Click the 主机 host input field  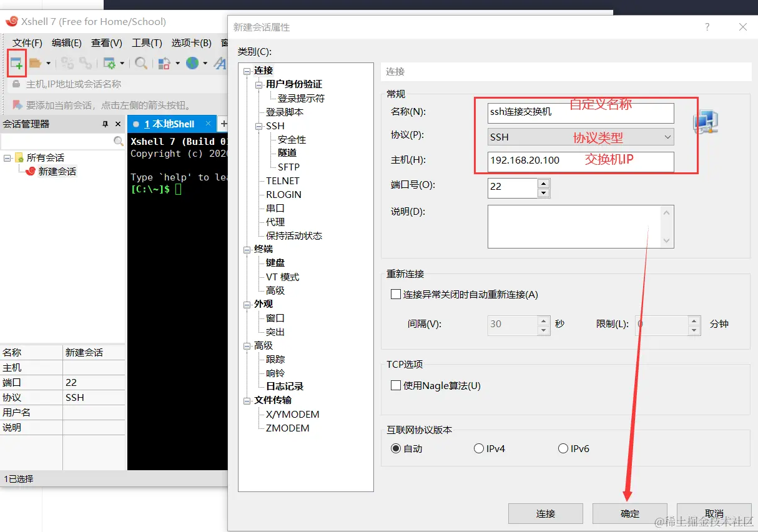click(x=581, y=162)
